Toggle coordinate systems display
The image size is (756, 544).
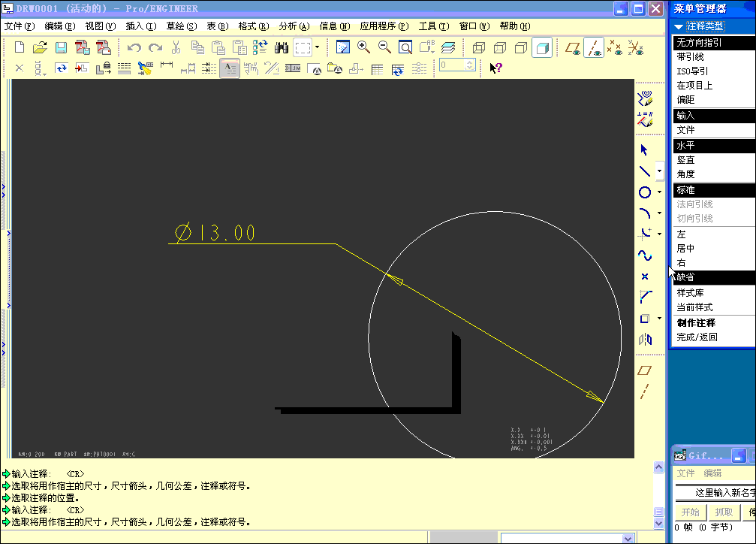pos(635,47)
